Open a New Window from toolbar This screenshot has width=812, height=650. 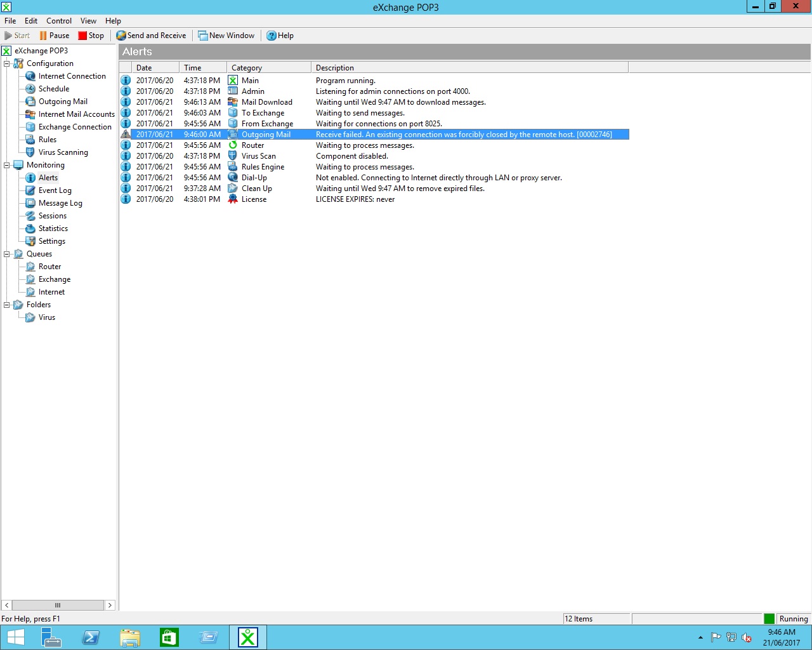226,36
